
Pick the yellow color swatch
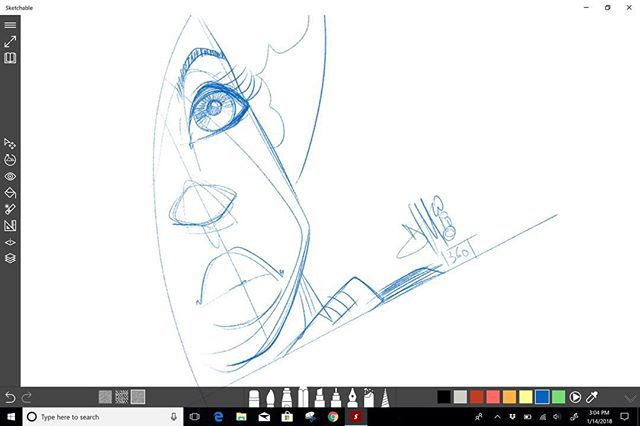pos(526,397)
